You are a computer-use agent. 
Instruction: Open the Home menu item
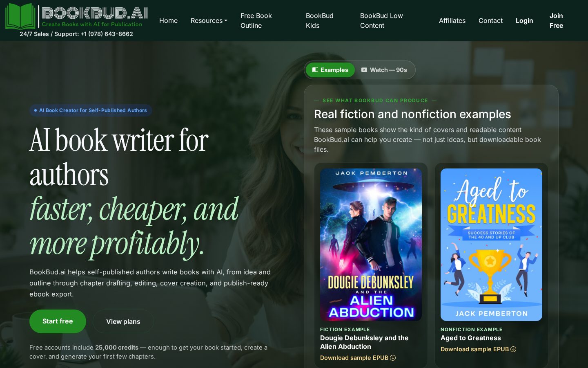pyautogui.click(x=168, y=20)
